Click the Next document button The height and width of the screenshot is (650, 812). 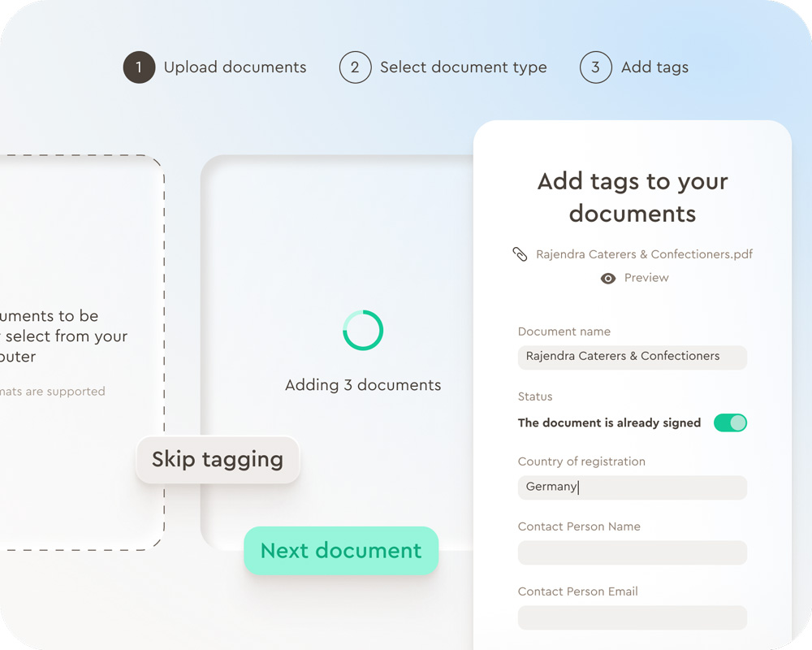click(x=341, y=551)
